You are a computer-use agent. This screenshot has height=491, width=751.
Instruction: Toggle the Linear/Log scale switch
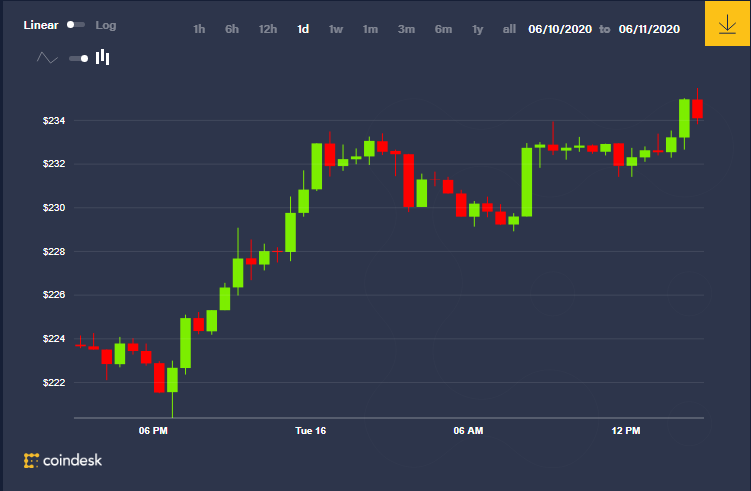coord(76,25)
